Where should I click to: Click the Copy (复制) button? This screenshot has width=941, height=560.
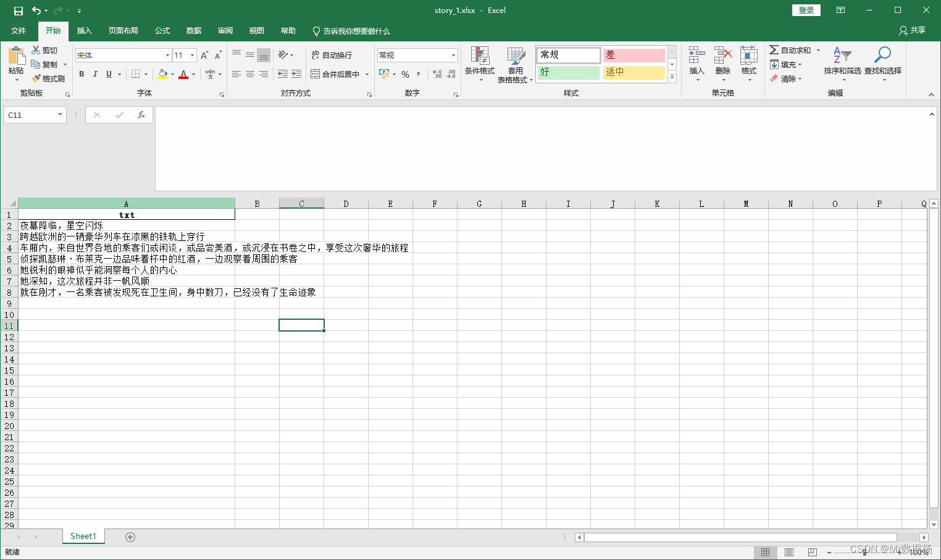coord(44,64)
